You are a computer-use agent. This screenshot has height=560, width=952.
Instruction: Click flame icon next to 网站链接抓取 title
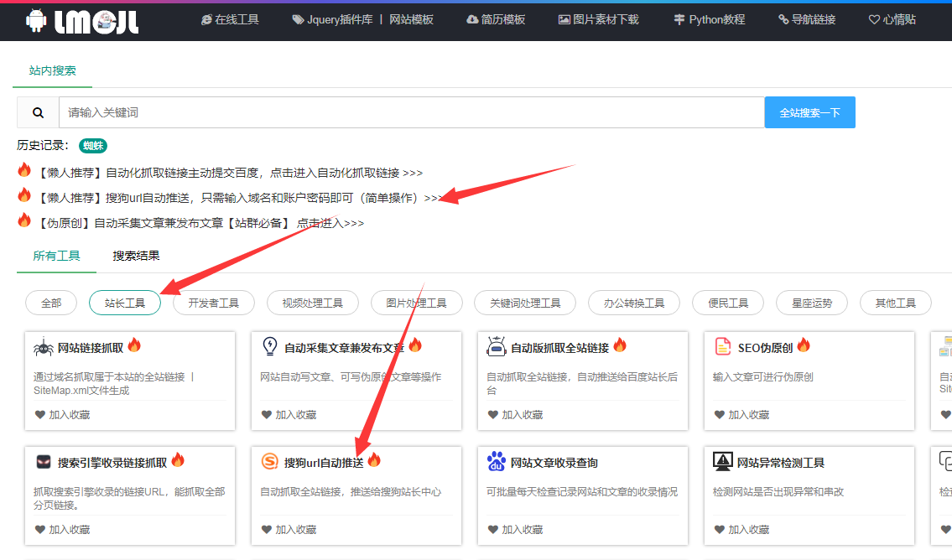point(134,345)
